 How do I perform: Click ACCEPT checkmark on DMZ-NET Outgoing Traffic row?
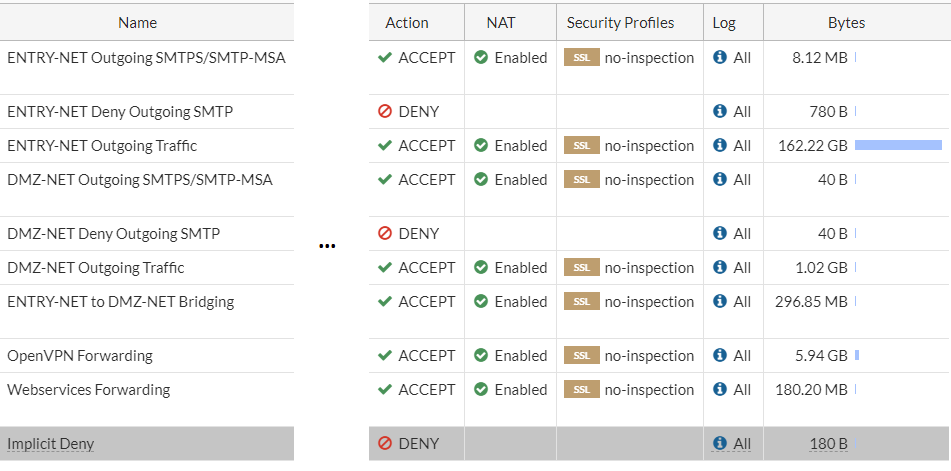tap(385, 268)
